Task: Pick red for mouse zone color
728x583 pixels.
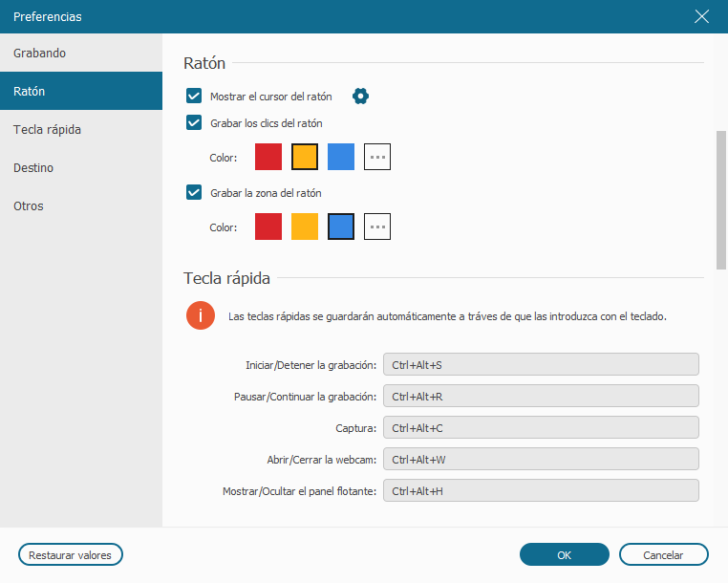Action: [x=268, y=227]
